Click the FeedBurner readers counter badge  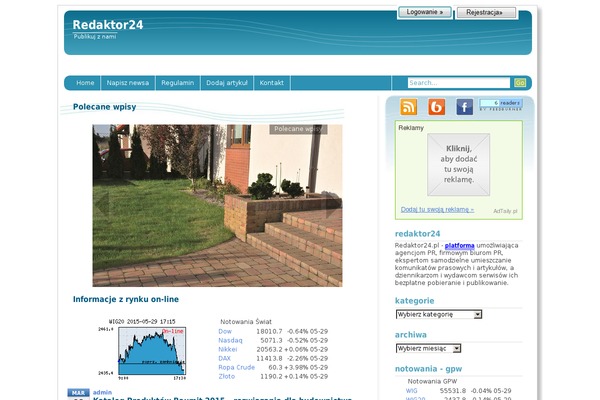click(501, 105)
